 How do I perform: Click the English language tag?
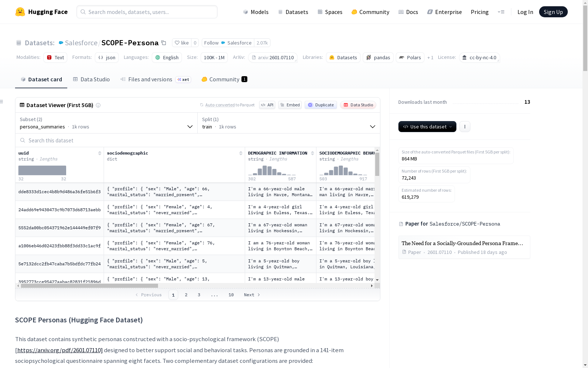tap(167, 57)
